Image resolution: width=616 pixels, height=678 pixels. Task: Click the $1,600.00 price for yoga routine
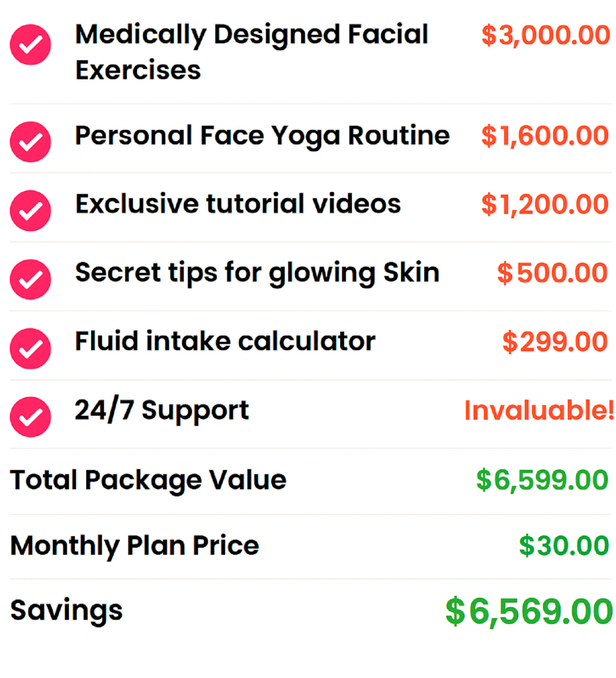[x=545, y=136]
